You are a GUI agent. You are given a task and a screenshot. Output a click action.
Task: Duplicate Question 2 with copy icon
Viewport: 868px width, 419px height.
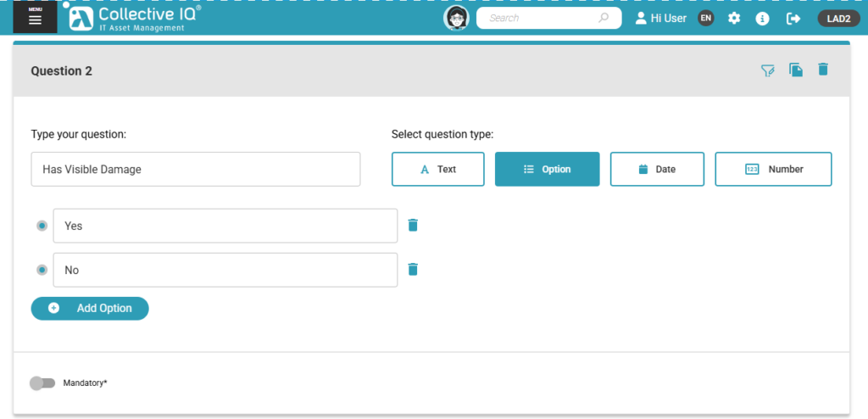click(x=796, y=70)
